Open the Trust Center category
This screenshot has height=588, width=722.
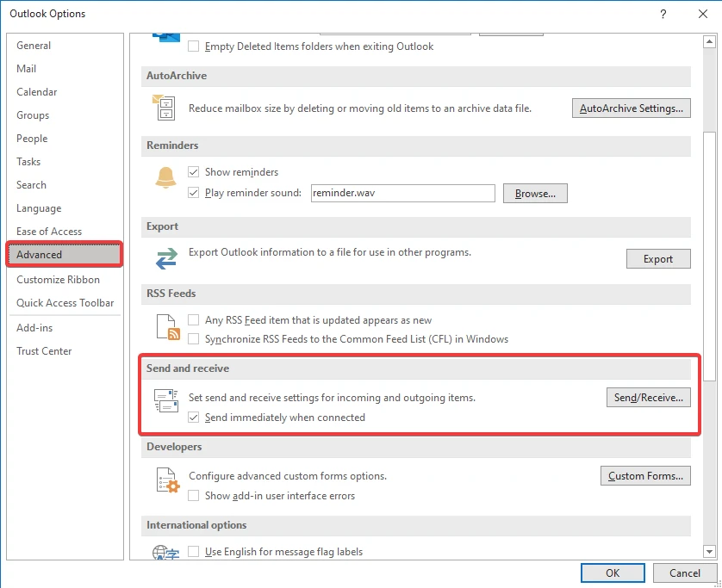point(65,351)
